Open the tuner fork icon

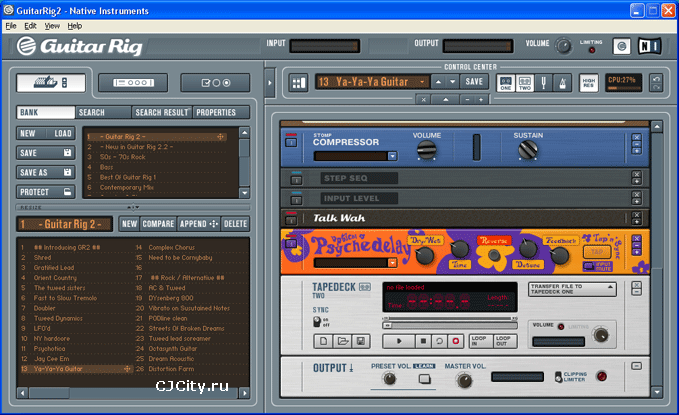click(x=543, y=82)
